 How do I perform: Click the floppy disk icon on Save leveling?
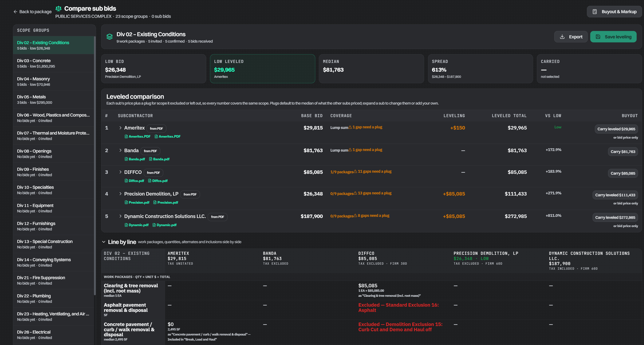pyautogui.click(x=598, y=37)
